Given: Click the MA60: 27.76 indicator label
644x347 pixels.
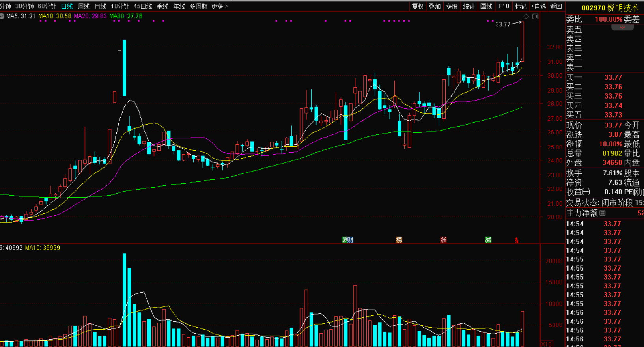Looking at the screenshot, I should tap(126, 16).
